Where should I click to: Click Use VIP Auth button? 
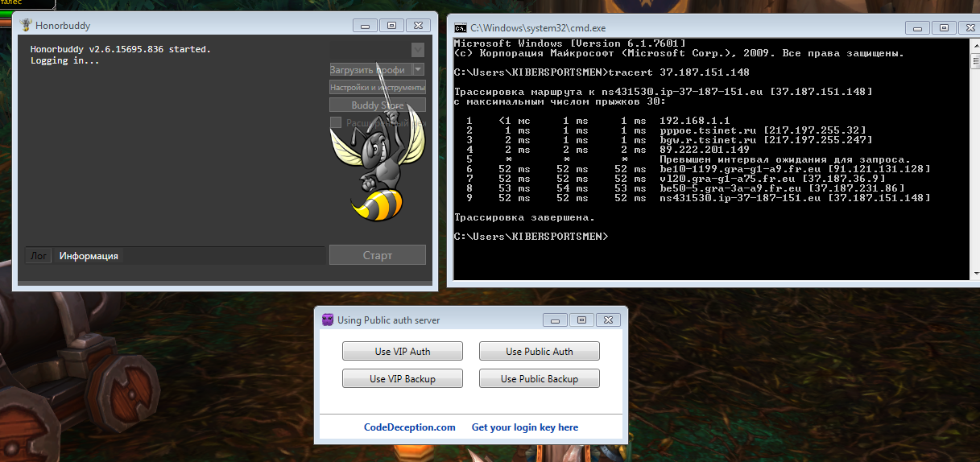[403, 351]
